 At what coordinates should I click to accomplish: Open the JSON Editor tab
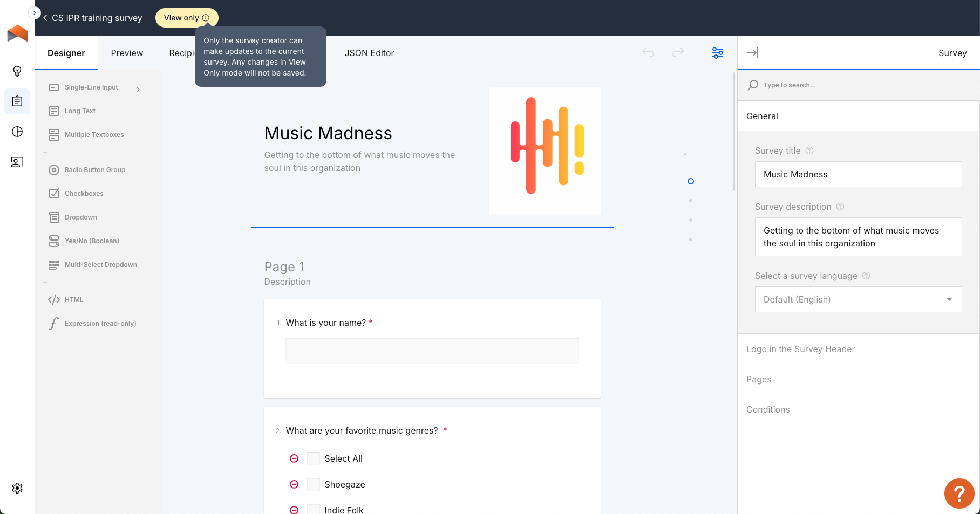370,53
